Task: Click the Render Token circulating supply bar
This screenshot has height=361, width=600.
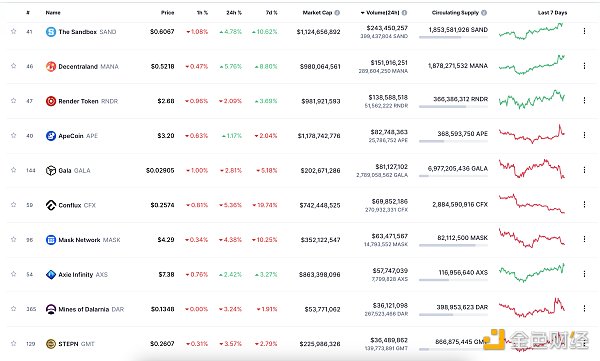Action: point(453,106)
